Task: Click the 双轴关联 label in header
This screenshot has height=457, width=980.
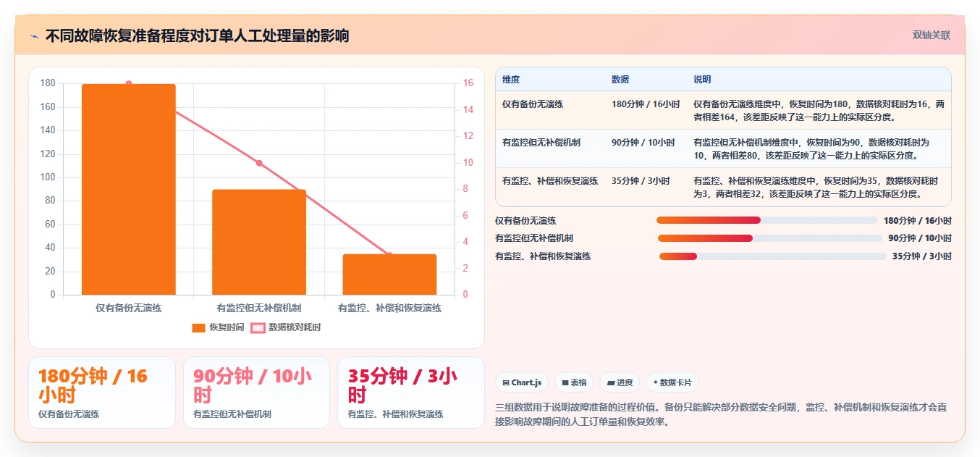Action: point(931,35)
